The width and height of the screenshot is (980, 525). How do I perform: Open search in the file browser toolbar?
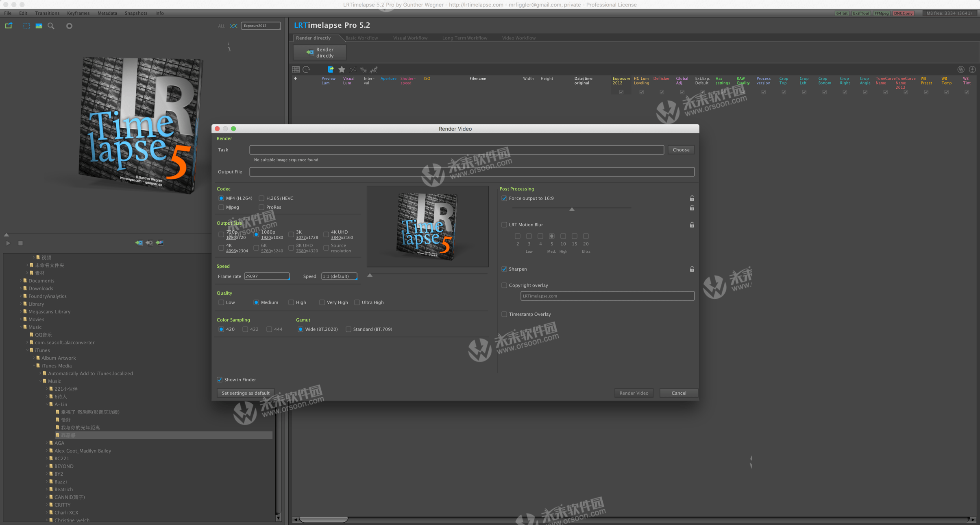(51, 26)
